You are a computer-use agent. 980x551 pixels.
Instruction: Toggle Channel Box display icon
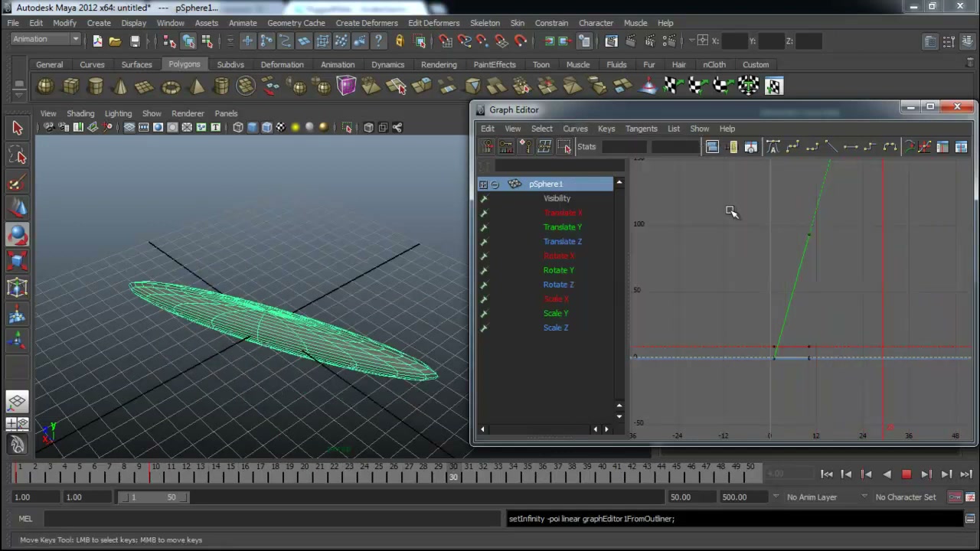[966, 41]
